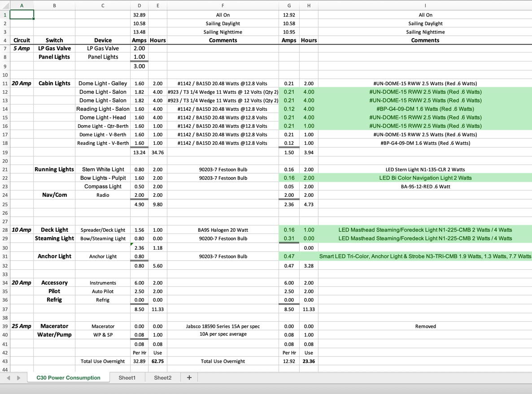
Task: Select column I header
Action: click(425, 5)
